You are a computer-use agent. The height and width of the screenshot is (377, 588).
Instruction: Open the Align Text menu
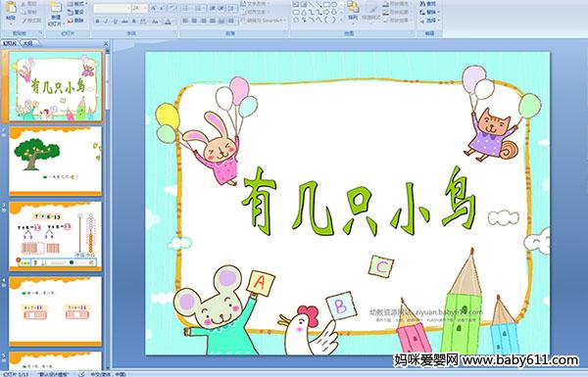click(255, 12)
